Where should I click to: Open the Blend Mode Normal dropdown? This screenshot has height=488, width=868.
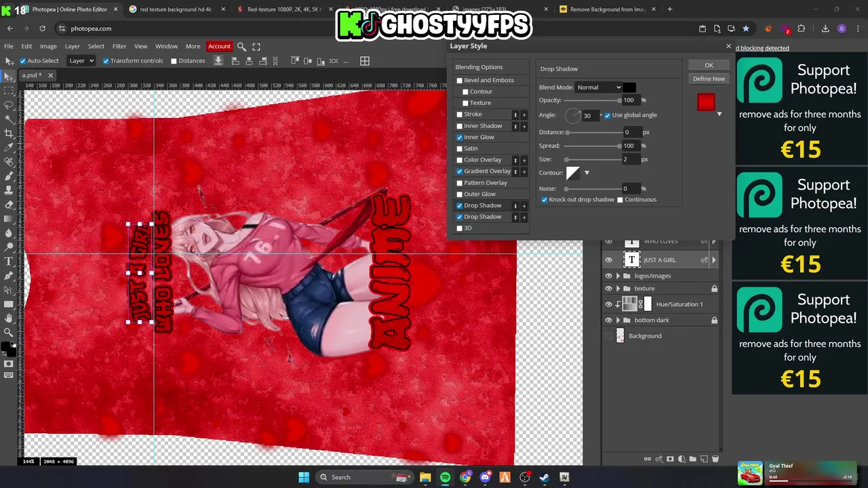(598, 87)
